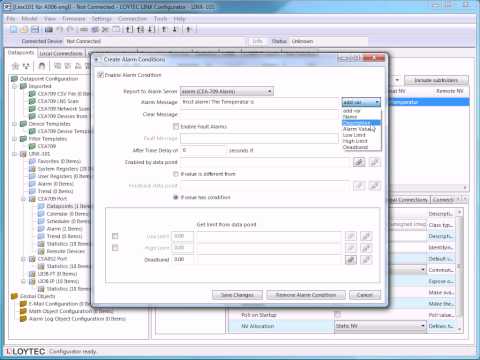Image resolution: width=480 pixels, height=360 pixels.
Task: Collapse the LIOB-IP tree node
Action: coord(23,281)
